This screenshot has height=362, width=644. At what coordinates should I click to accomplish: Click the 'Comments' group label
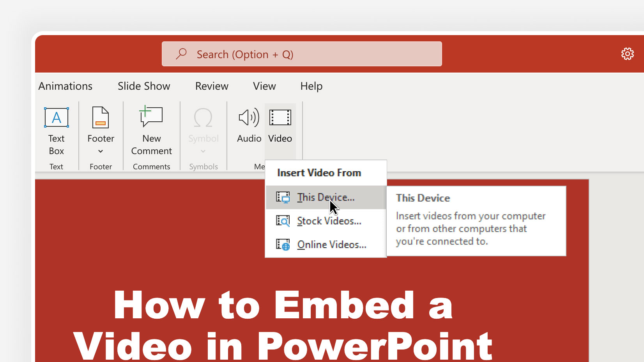(151, 167)
